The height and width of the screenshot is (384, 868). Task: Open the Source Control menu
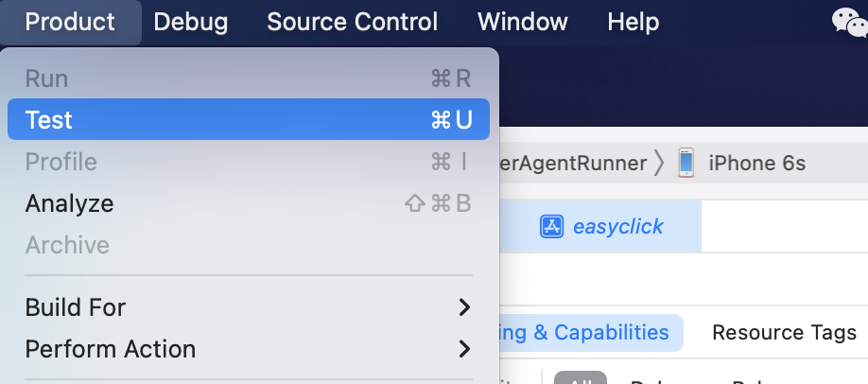pos(352,22)
